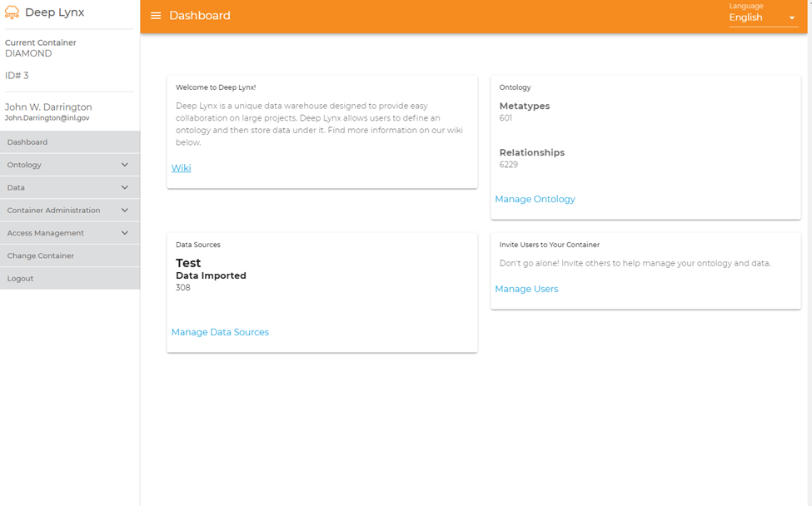Select Change Container in sidebar
Image resolution: width=812 pixels, height=506 pixels.
41,255
